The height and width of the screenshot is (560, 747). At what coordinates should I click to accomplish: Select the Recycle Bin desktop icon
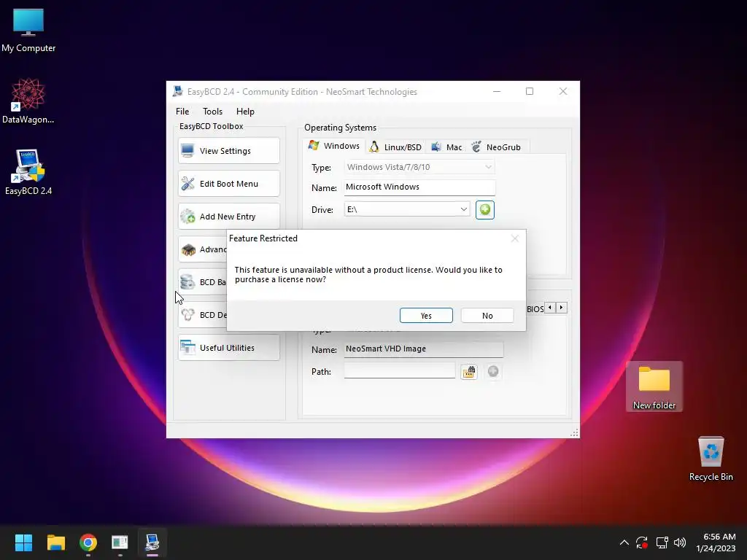coord(711,459)
